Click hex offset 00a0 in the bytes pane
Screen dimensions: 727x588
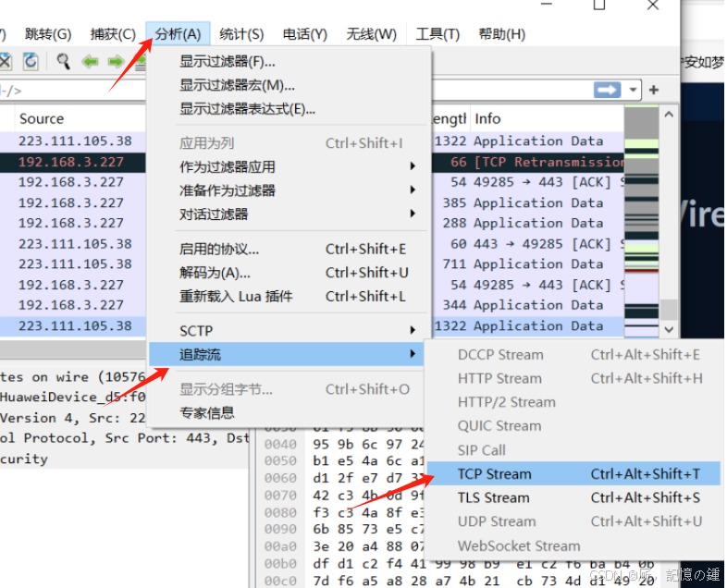click(280, 546)
